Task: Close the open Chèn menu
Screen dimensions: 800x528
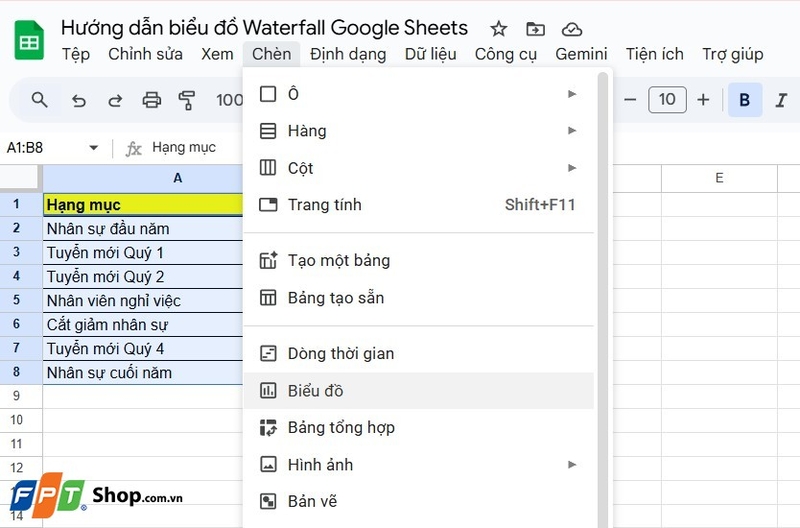Action: 271,54
